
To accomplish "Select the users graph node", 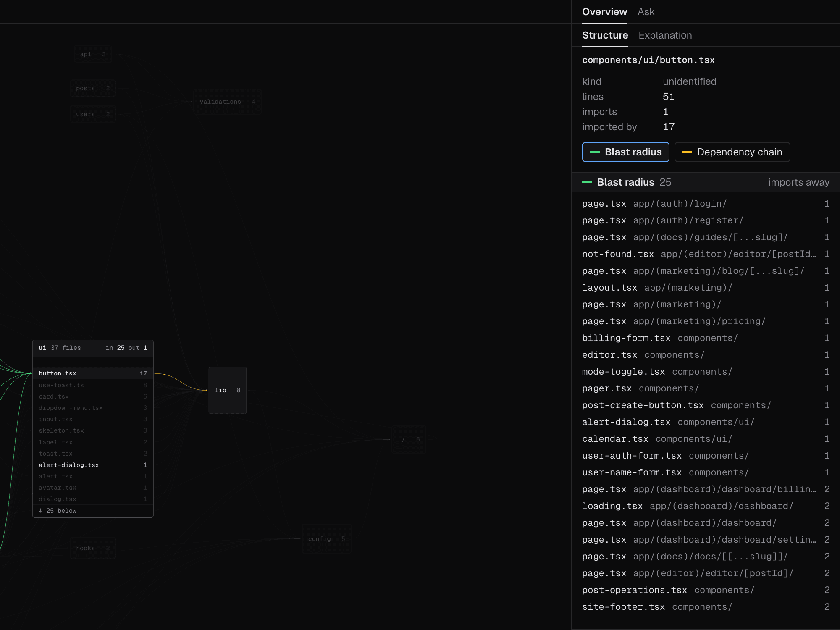I will [x=93, y=114].
